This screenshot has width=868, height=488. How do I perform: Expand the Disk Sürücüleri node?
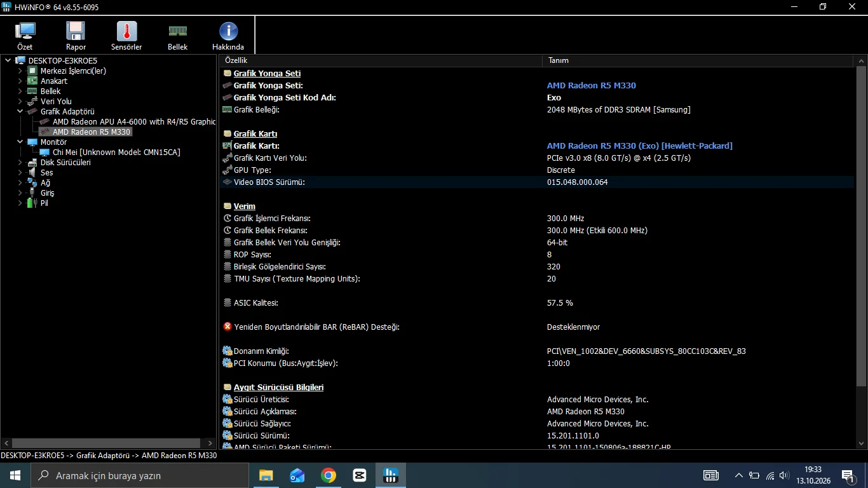20,163
